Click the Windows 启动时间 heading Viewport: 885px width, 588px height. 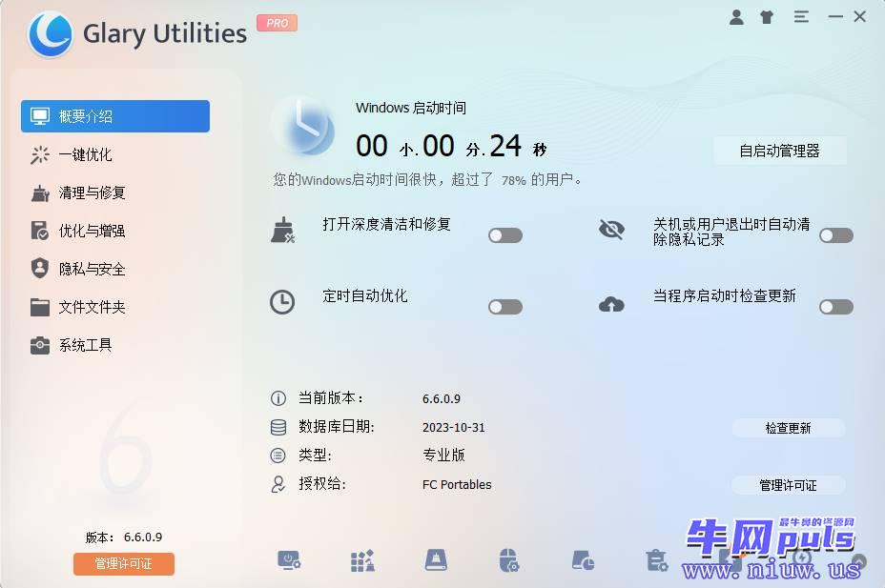pyautogui.click(x=411, y=108)
